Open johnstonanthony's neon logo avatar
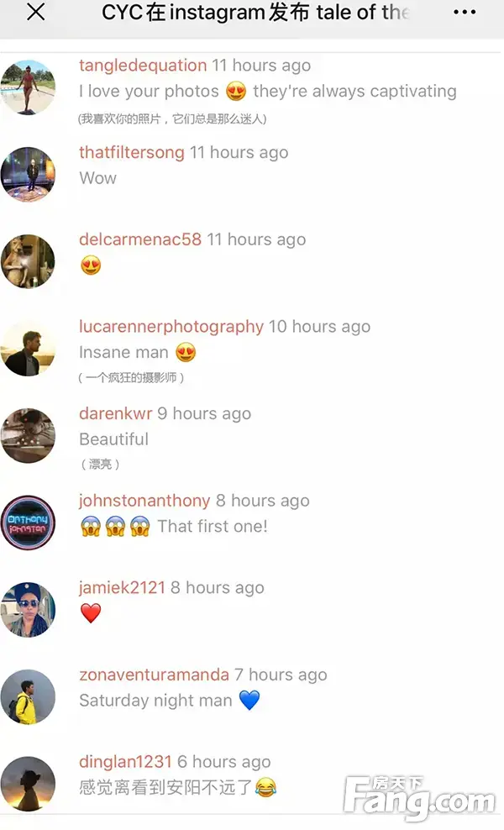 click(x=28, y=523)
